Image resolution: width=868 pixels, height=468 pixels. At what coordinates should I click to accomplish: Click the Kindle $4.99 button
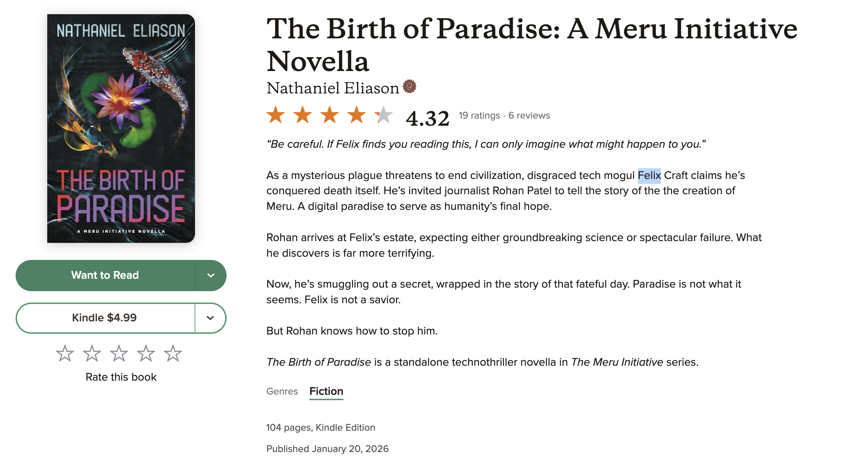[104, 318]
